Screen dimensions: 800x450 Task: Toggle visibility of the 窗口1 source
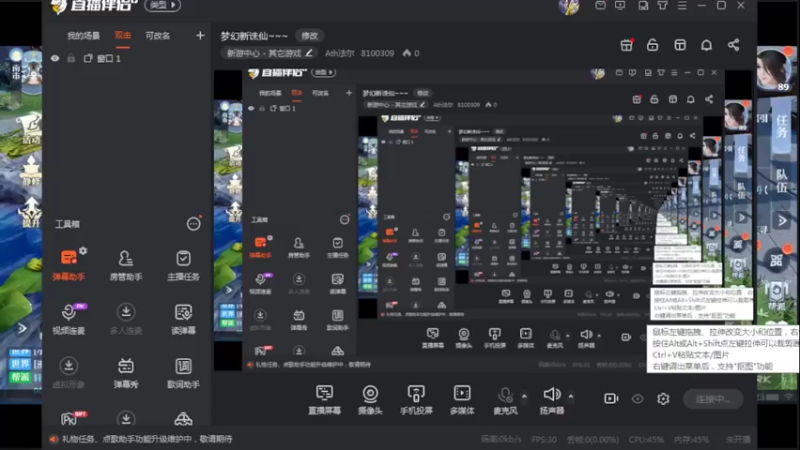pos(55,59)
